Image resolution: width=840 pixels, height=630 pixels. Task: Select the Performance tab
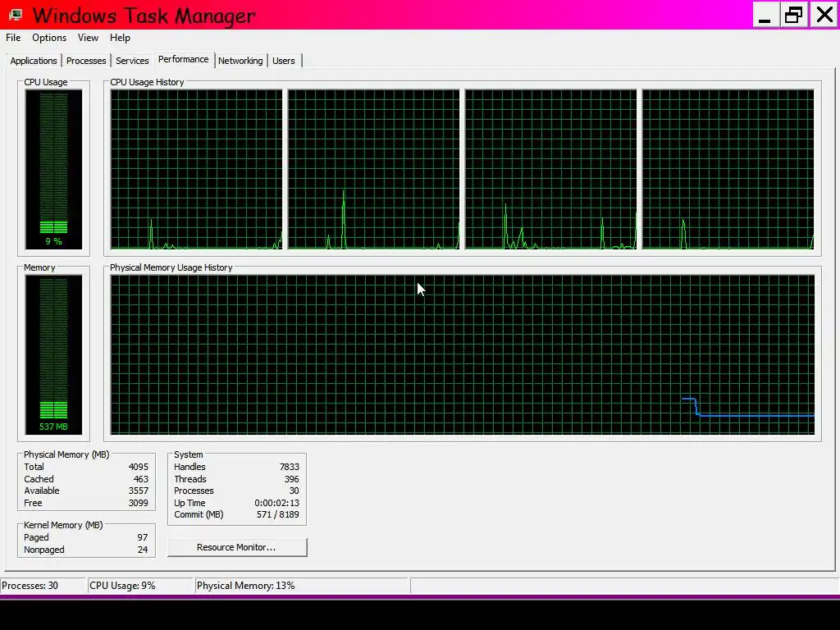[184, 59]
